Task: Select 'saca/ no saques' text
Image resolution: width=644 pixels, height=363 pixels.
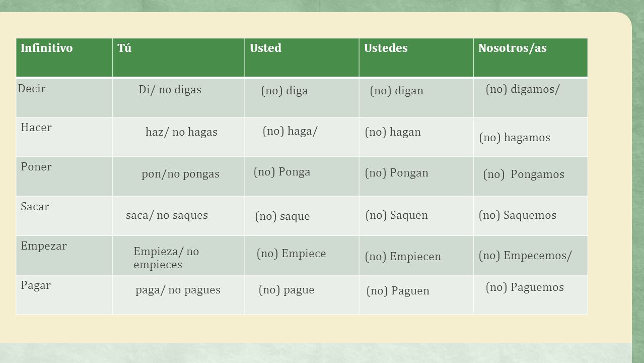Action: [x=167, y=215]
